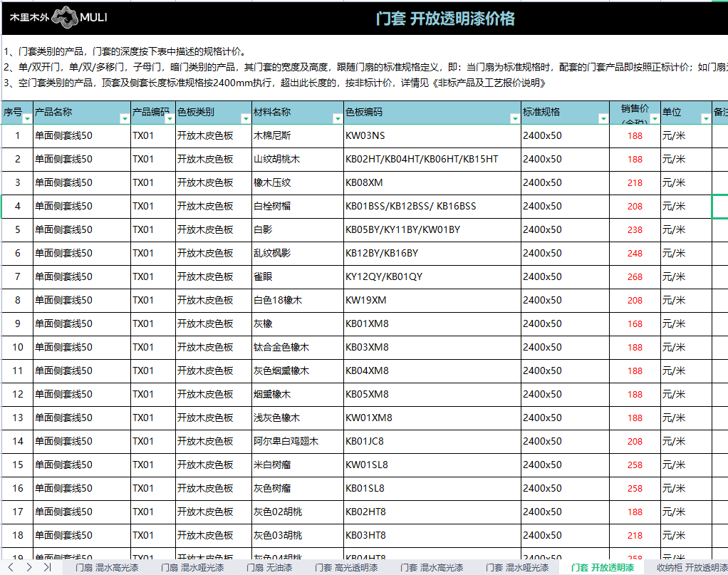The width and height of the screenshot is (728, 575).
Task: Click the color code cell KB02HT/KB04HT/KB06HT/KB15HT
Action: pos(431,159)
